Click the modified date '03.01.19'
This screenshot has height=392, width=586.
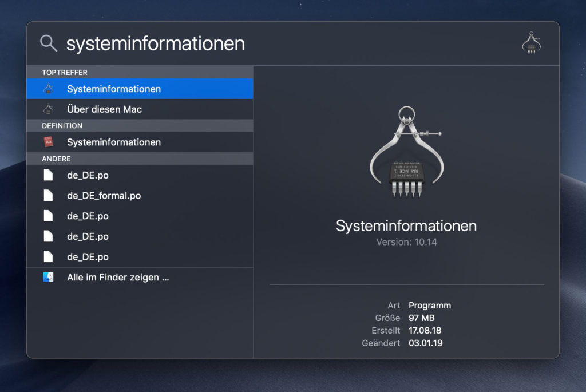[x=426, y=343]
